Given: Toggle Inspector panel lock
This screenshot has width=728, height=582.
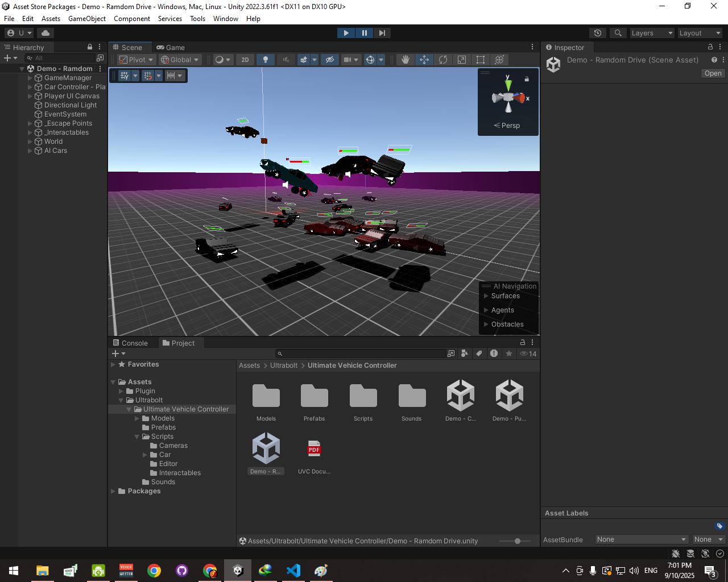Looking at the screenshot, I should [710, 47].
